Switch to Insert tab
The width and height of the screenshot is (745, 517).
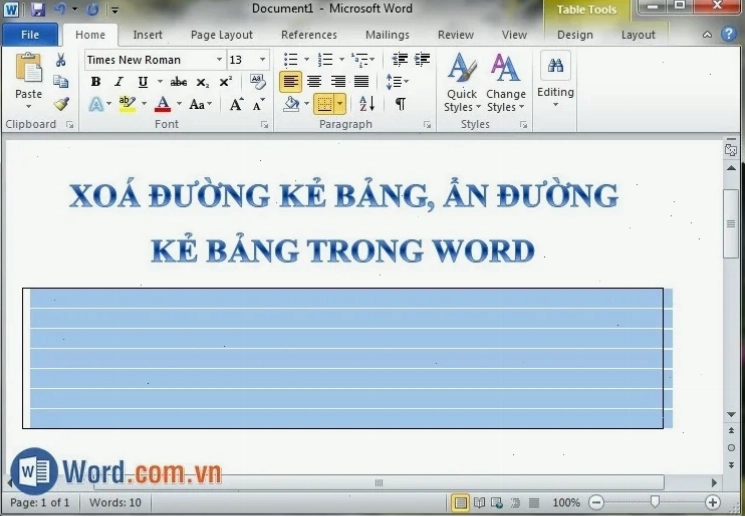(147, 35)
